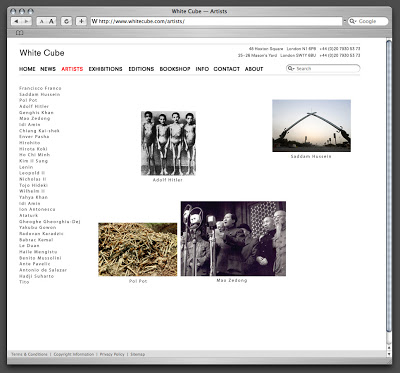Click the Safari forward arrow button
Screen dimensions: 400x373
pyautogui.click(x=27, y=21)
